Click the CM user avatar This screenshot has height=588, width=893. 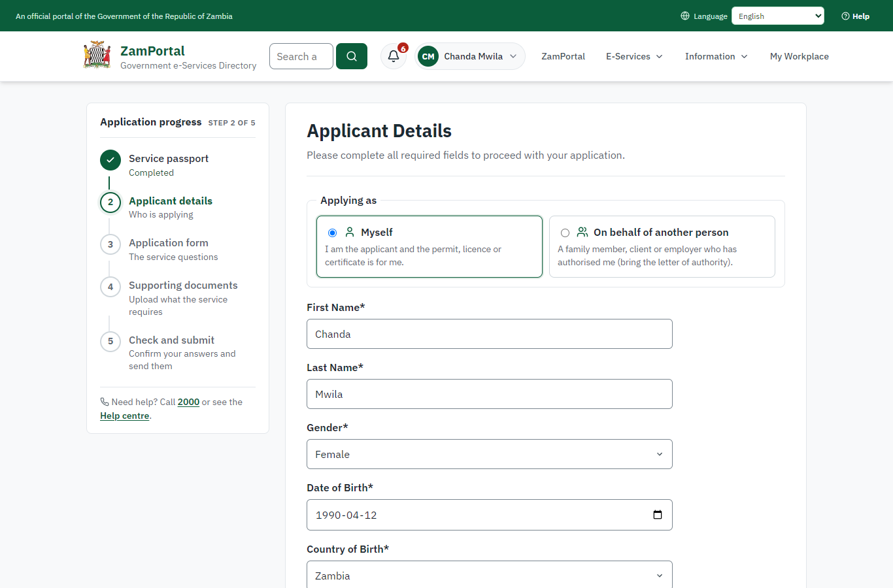[428, 56]
